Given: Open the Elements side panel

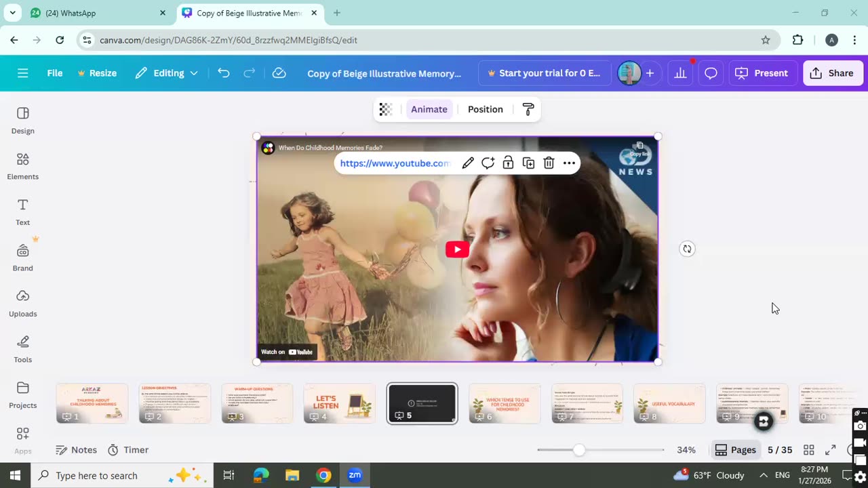Looking at the screenshot, I should (x=23, y=166).
